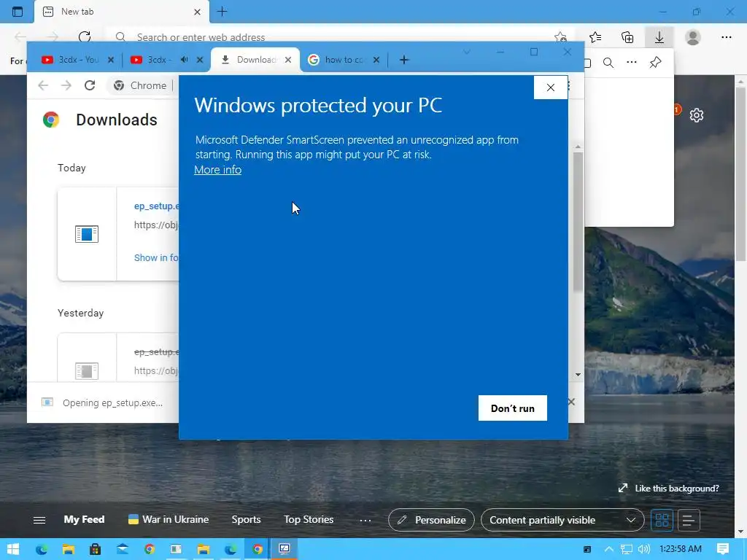The height and width of the screenshot is (560, 747).
Task: Add this page to Edge favorites
Action: [x=561, y=37]
